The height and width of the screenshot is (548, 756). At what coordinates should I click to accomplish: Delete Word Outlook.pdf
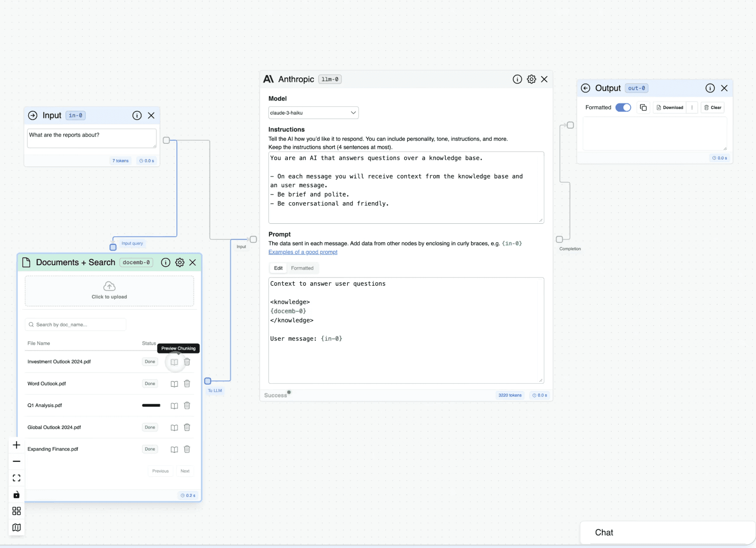[187, 384]
